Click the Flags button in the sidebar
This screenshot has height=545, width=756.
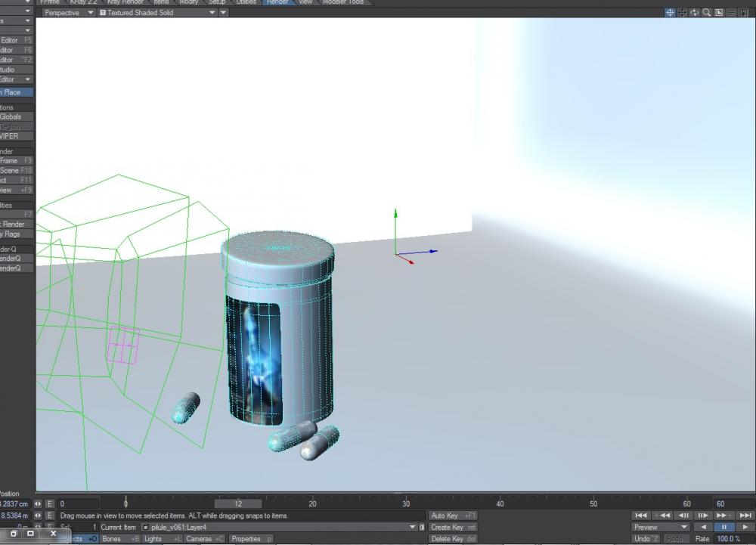pos(17,234)
